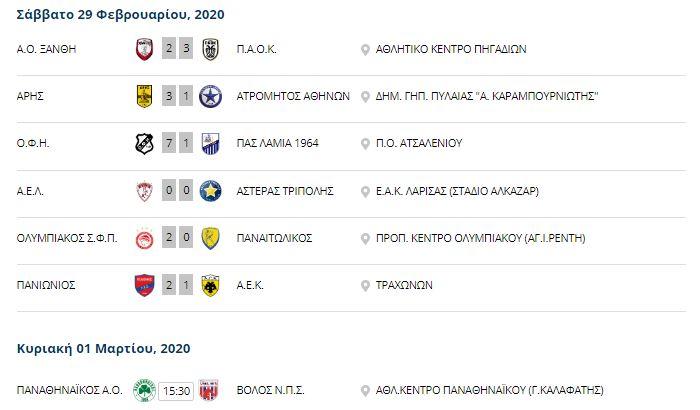Click the ΠΑΣ ΛΑΜΙΑ 1964 crest
Viewport: 700px width, 410px height.
point(210,143)
